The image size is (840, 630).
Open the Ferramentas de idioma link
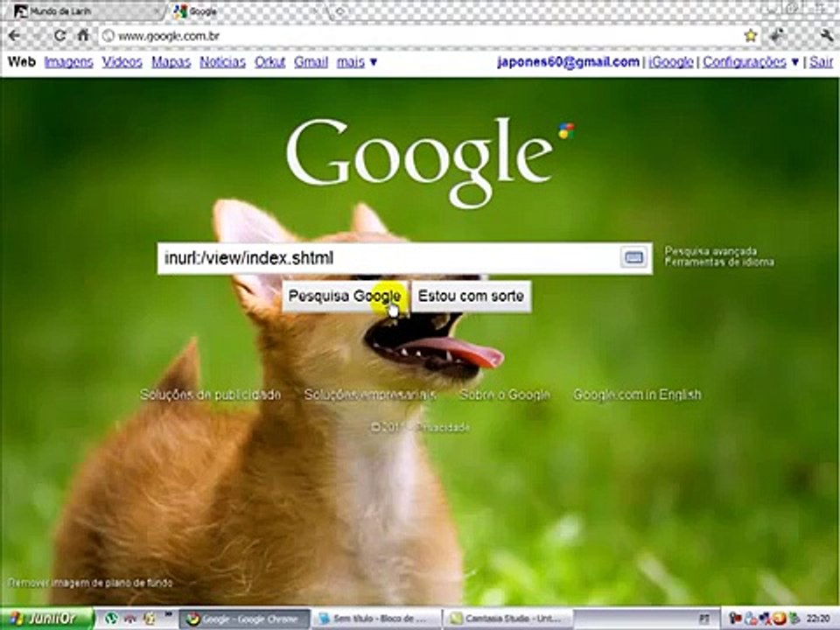pos(719,262)
